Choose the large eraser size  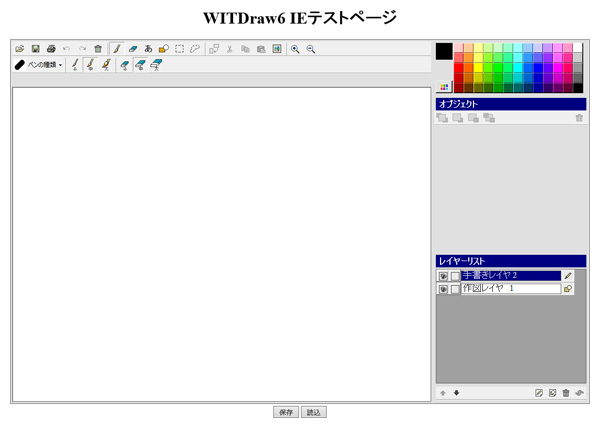coord(156,65)
